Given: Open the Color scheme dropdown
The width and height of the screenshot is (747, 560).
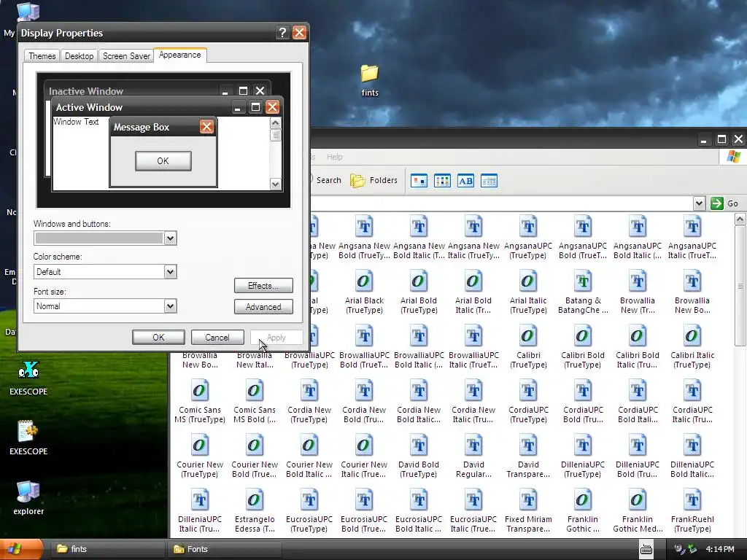Looking at the screenshot, I should coord(170,272).
